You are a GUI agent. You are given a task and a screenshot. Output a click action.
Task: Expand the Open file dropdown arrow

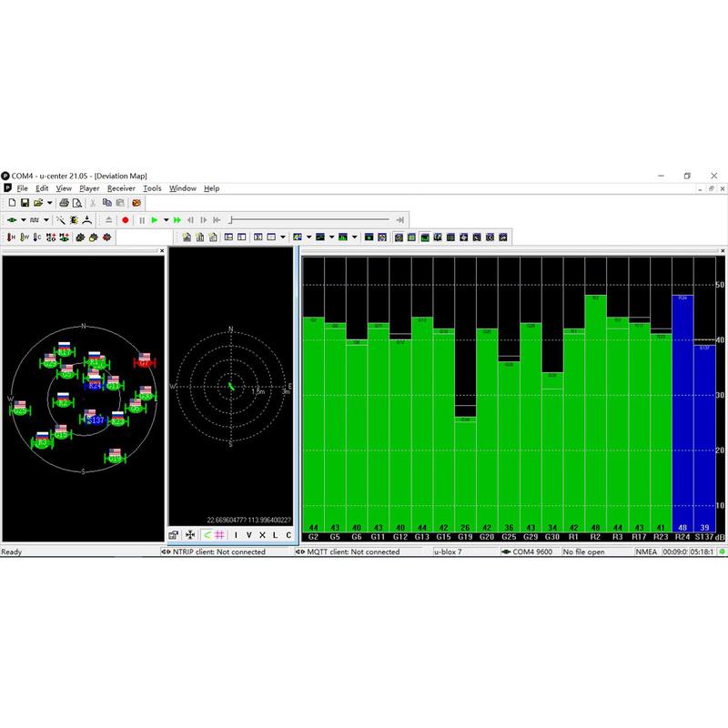(x=51, y=202)
